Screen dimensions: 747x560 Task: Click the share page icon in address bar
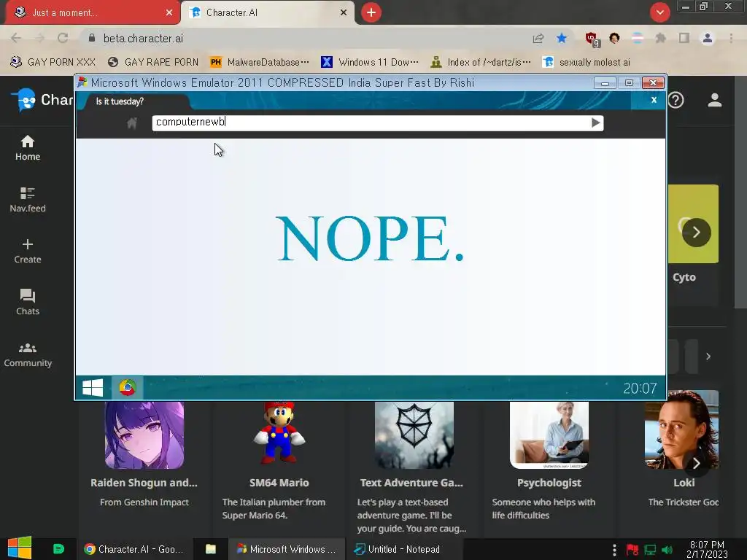(x=538, y=38)
